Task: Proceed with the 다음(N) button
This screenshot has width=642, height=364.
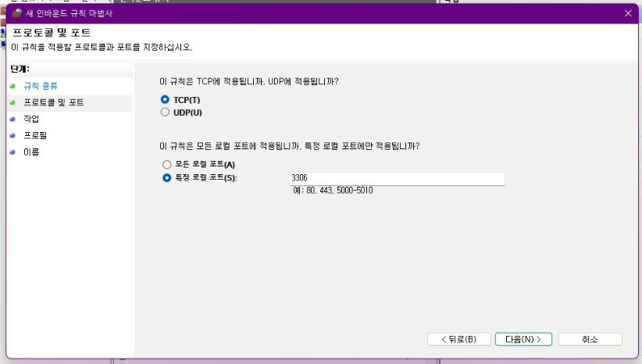Action: pos(523,339)
